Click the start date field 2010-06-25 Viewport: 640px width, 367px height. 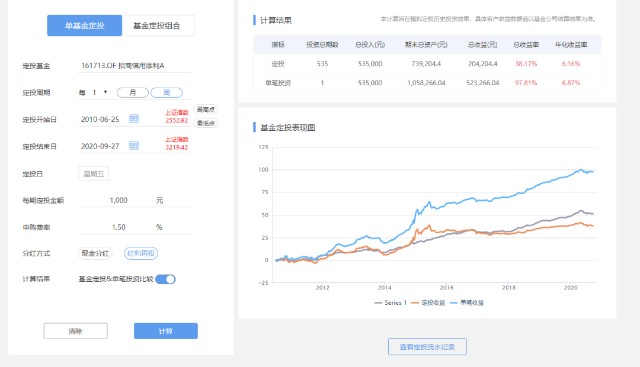coord(100,119)
